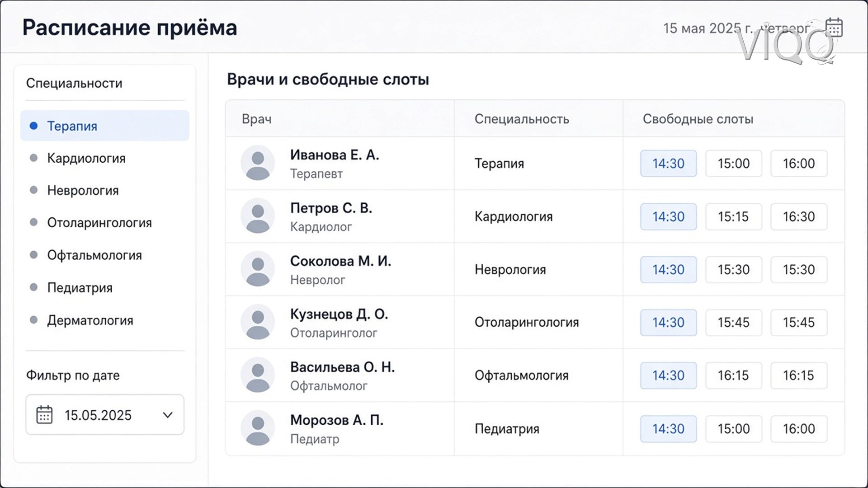Open Соколова М. И. profile avatar

(258, 269)
